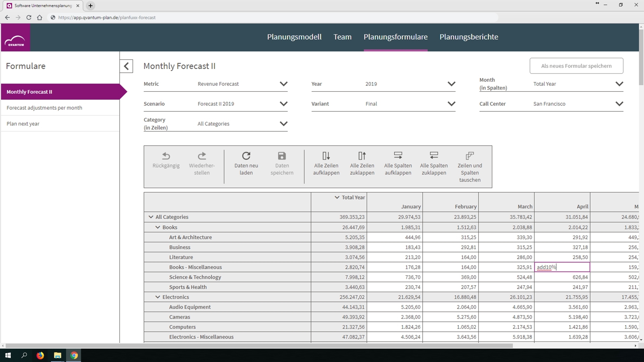Click Alle Spalten zuklappen icon

point(434,156)
